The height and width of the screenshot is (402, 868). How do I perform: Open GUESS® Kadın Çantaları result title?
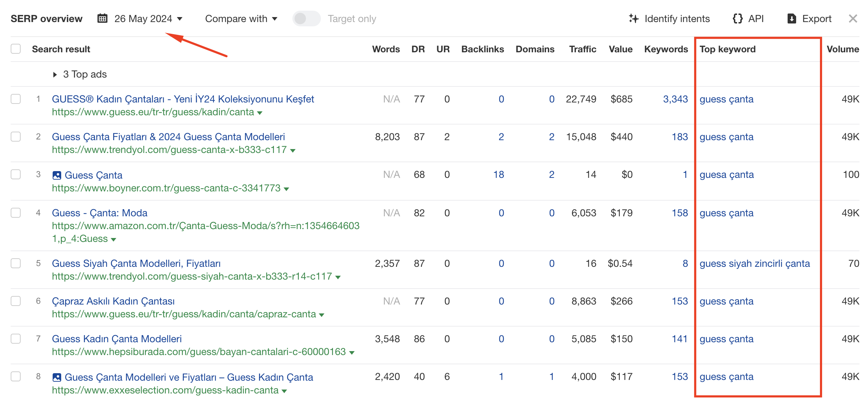pyautogui.click(x=183, y=99)
